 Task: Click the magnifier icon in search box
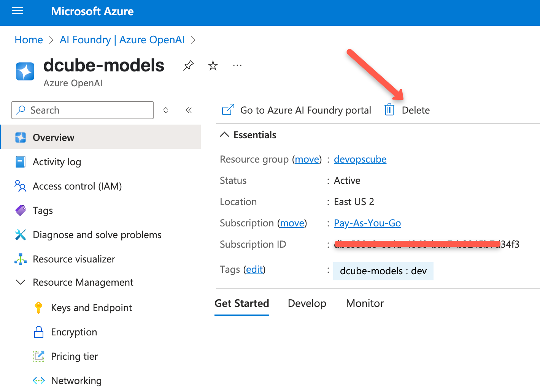pyautogui.click(x=21, y=110)
